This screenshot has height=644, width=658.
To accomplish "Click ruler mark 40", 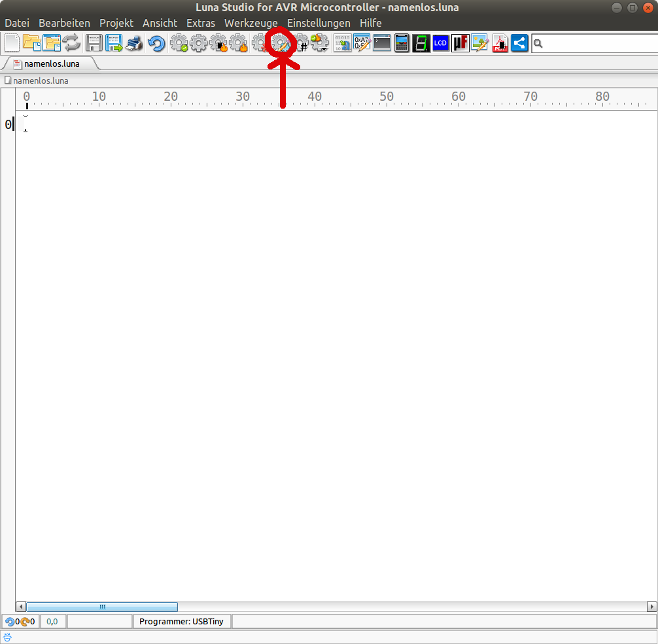I will coord(315,97).
